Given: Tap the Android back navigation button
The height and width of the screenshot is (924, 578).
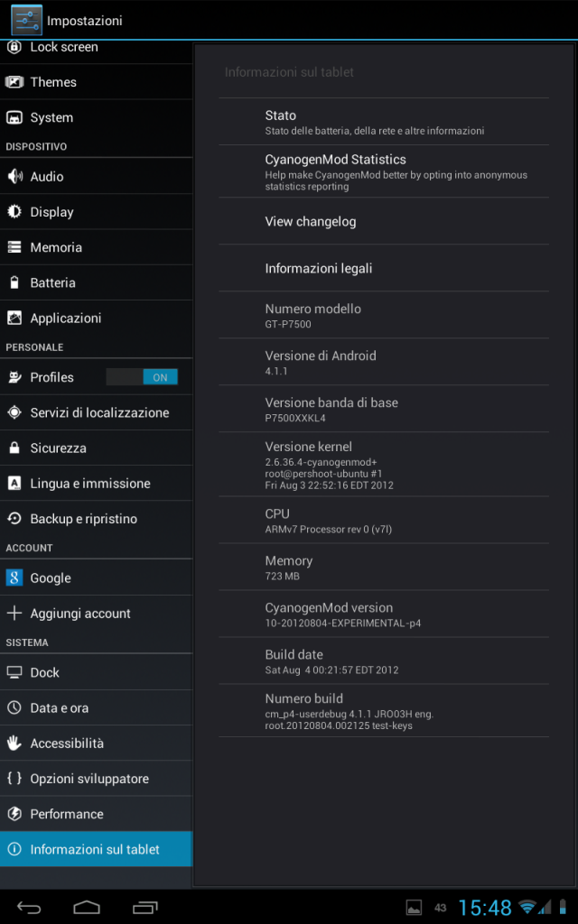Looking at the screenshot, I should point(29,907).
